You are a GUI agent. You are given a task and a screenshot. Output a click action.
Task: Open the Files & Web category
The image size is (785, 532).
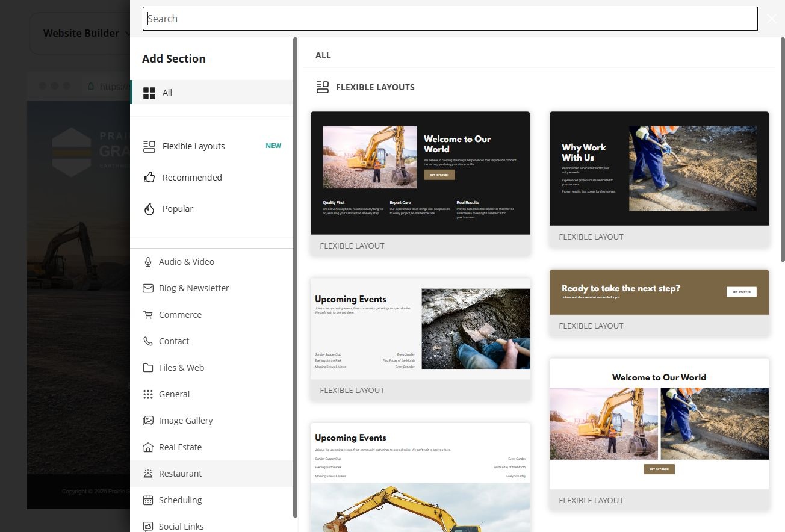[211, 368]
